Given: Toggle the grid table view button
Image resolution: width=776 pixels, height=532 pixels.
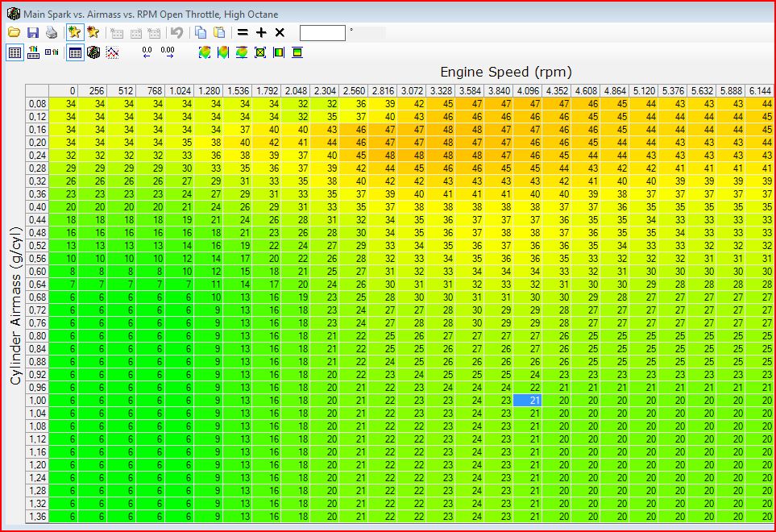Looking at the screenshot, I should click(75, 52).
